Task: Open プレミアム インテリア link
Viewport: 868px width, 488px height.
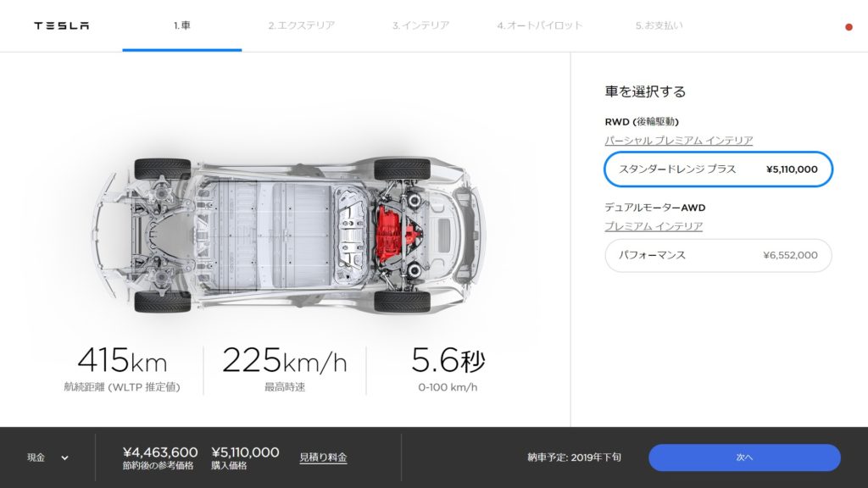Action: click(x=654, y=226)
